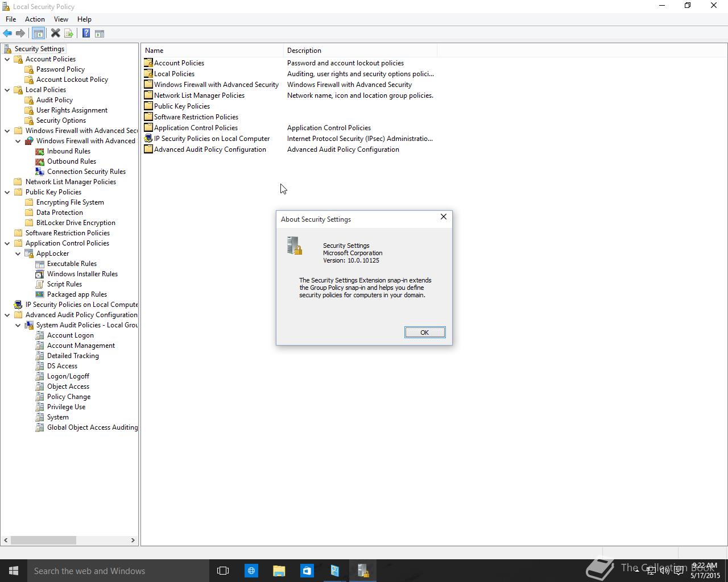The image size is (728, 582).
Task: Click the Description column header
Action: tap(360, 51)
